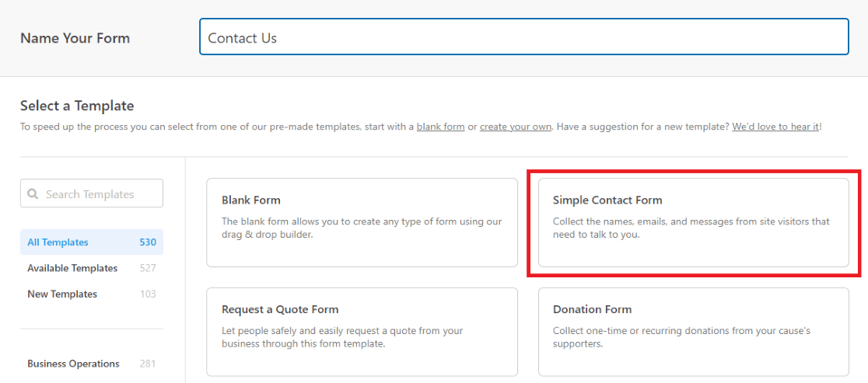This screenshot has width=868, height=383.
Task: Select the Simple Contact Form template
Action: pos(694,222)
